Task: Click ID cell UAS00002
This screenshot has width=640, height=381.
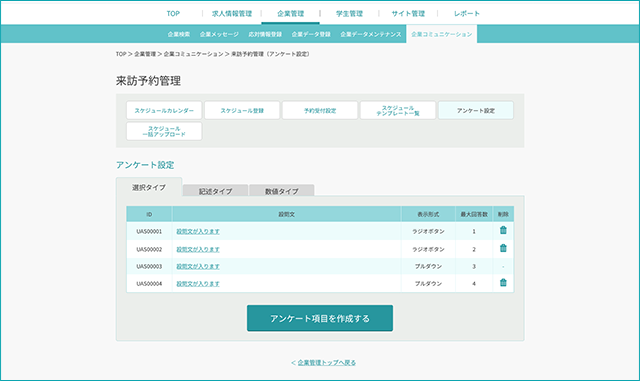Action: pos(149,249)
